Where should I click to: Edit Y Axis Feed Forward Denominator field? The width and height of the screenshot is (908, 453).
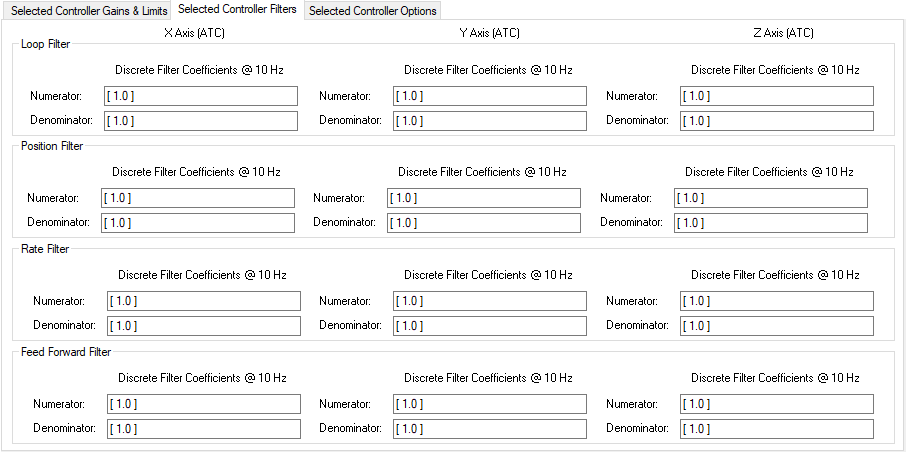[x=488, y=429]
